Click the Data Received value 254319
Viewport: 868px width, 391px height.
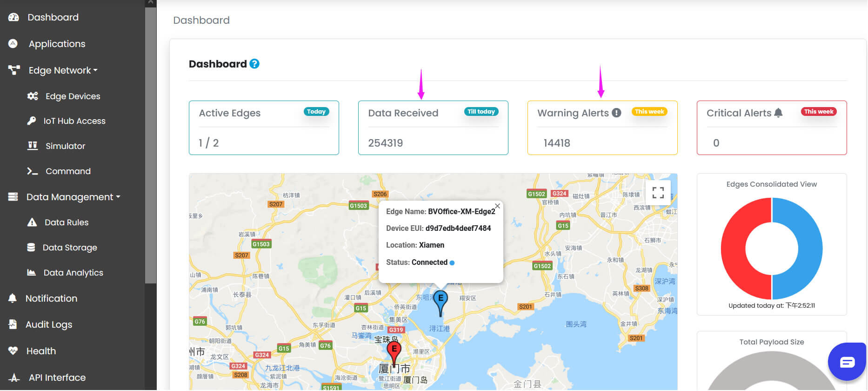(x=386, y=143)
